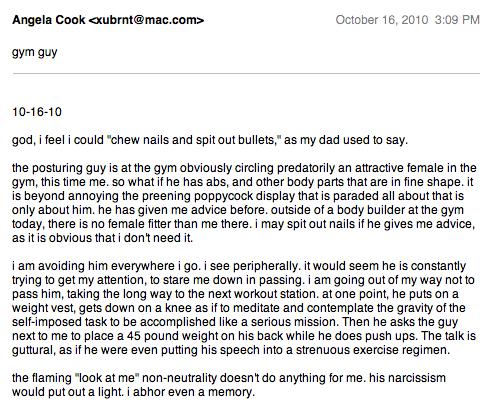Click the horizontal divider below subject

click(246, 73)
